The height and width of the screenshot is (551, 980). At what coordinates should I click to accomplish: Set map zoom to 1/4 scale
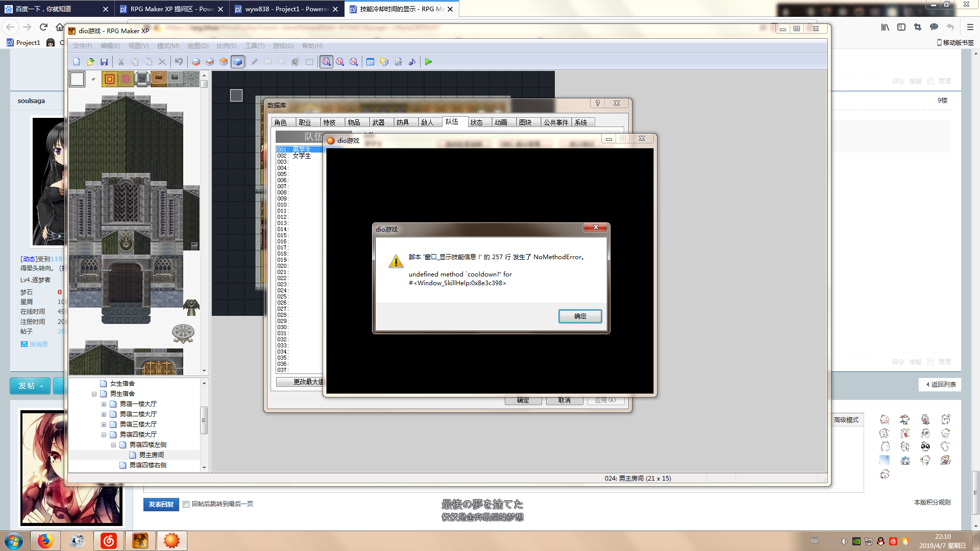354,62
